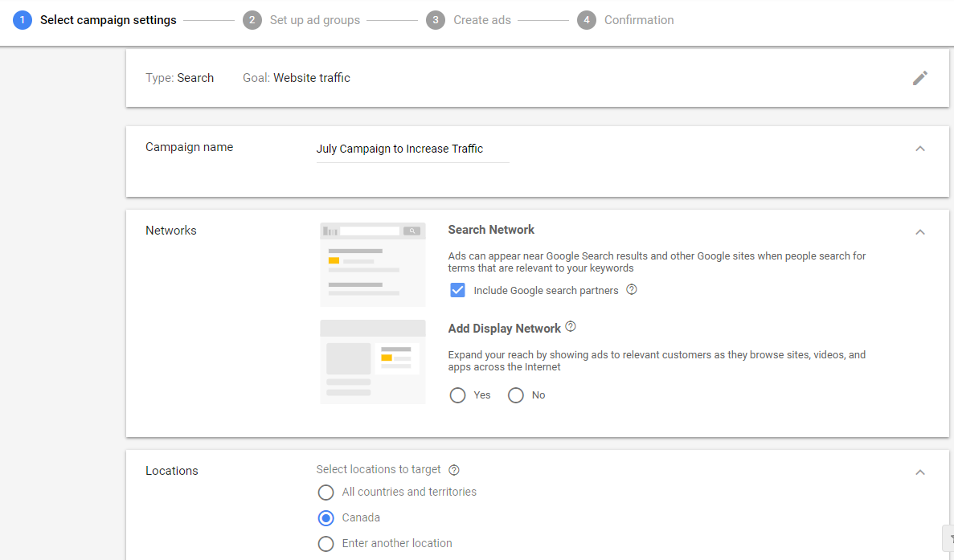Open help icon next to Select locations to target
Image resolution: width=954 pixels, height=560 pixels.
[x=454, y=469]
